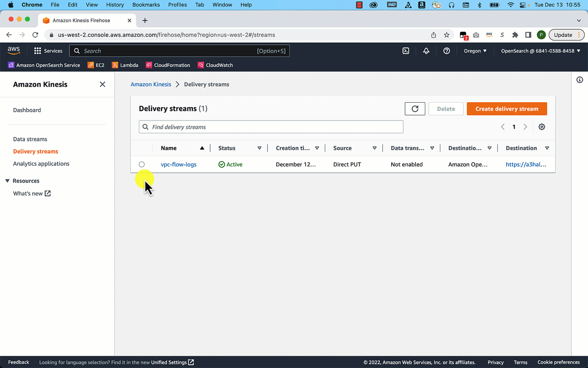
Task: Open EC2 favorite shortcut
Action: pyautogui.click(x=96, y=65)
